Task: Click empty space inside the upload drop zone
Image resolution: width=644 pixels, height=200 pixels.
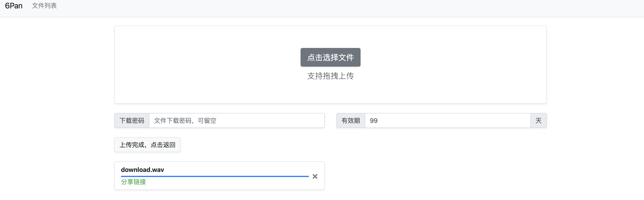Action: (200, 65)
